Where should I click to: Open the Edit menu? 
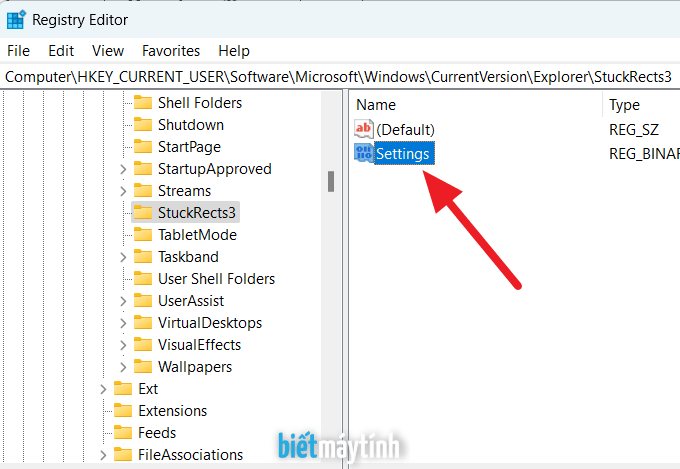pyautogui.click(x=61, y=51)
